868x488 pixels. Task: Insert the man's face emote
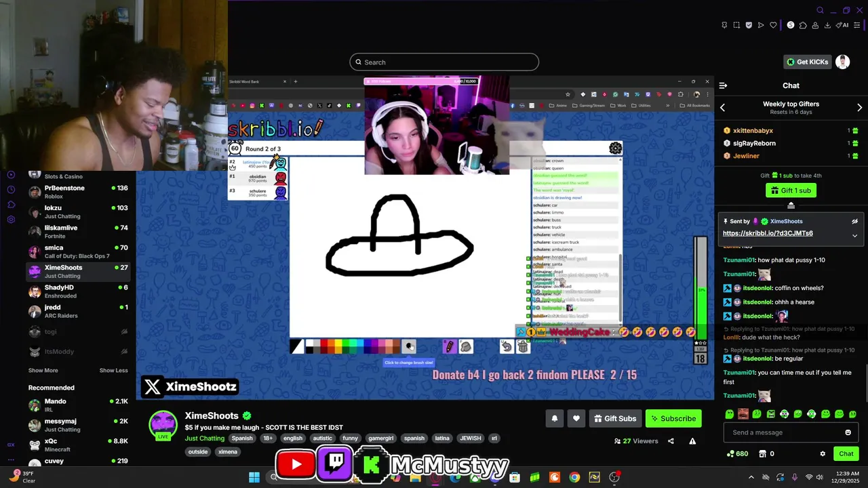(x=743, y=413)
